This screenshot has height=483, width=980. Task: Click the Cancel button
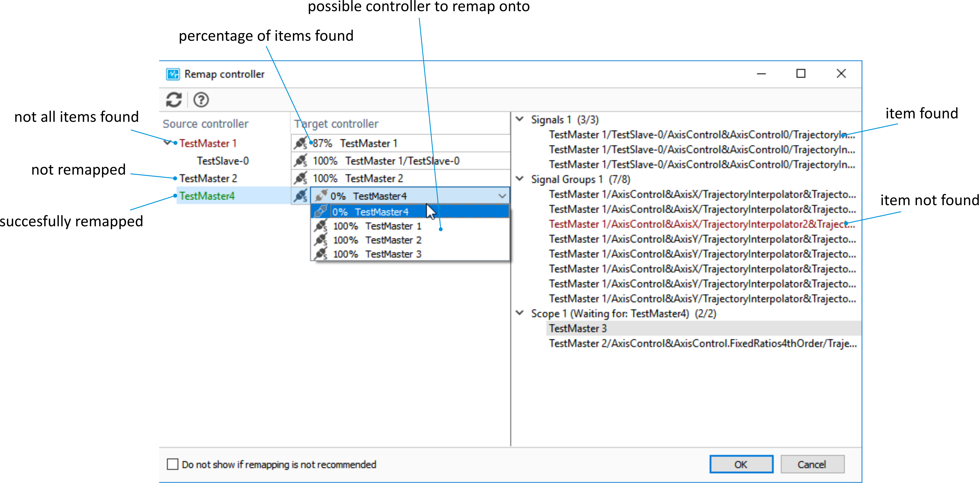pyautogui.click(x=812, y=464)
